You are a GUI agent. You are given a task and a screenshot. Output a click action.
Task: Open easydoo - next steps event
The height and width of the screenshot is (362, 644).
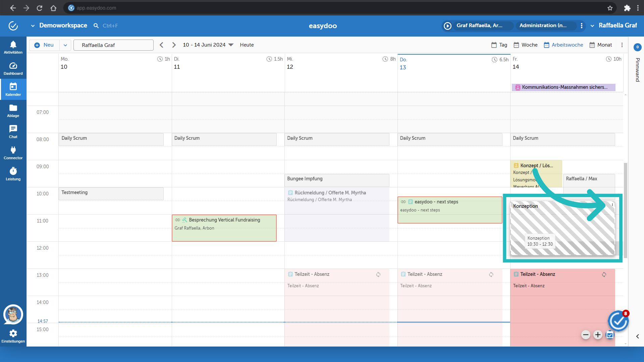(x=450, y=210)
